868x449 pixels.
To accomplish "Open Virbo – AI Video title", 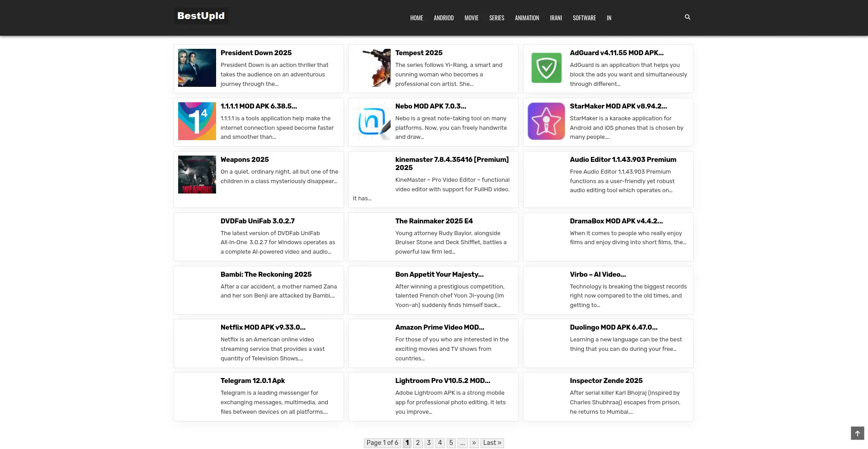I will [598, 274].
